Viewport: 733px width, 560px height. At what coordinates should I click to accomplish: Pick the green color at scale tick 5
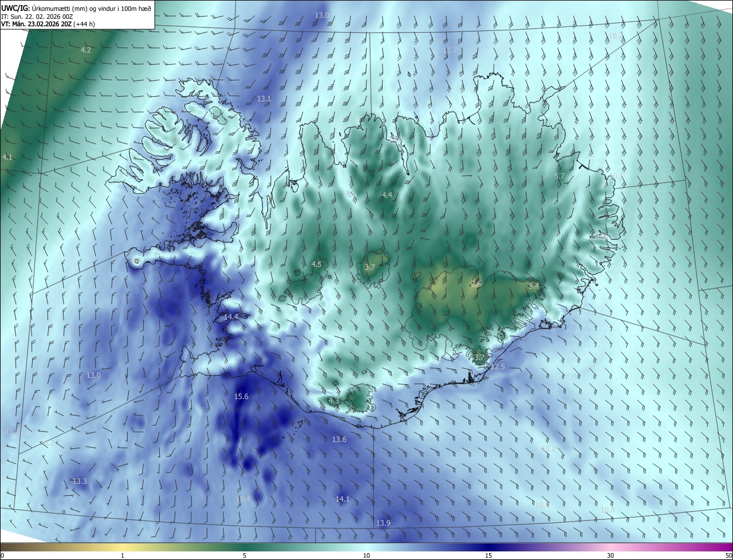click(245, 547)
